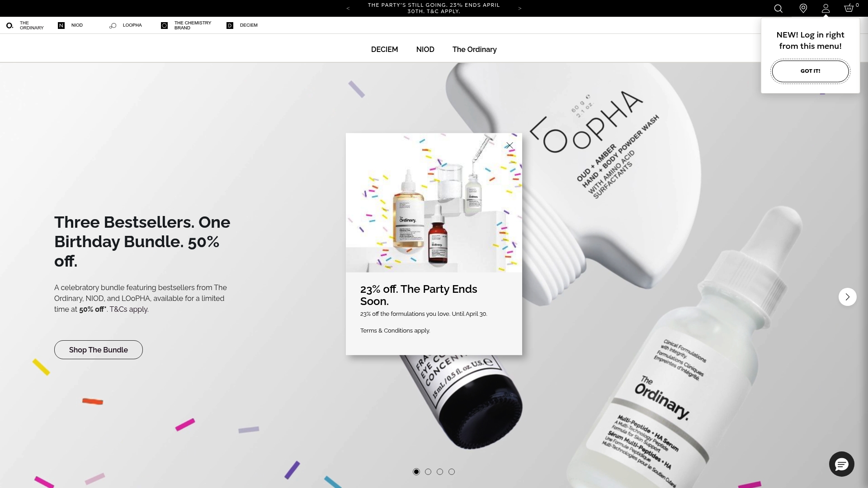This screenshot has width=868, height=488.
Task: Switch to NIOD brand tab label
Action: coord(77,25)
